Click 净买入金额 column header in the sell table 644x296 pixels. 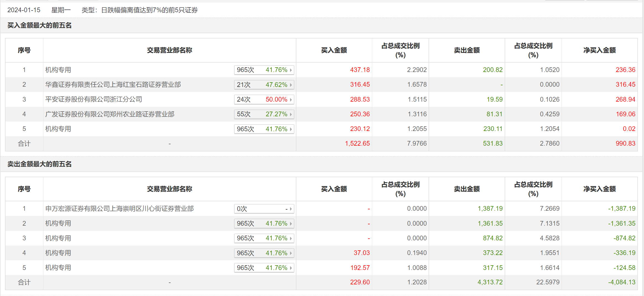pos(599,189)
